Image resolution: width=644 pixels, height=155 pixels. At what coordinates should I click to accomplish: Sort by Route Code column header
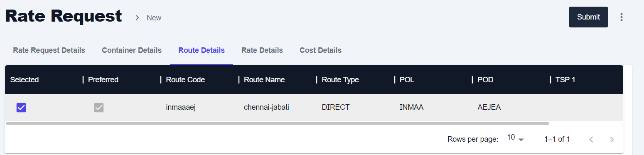tap(185, 80)
